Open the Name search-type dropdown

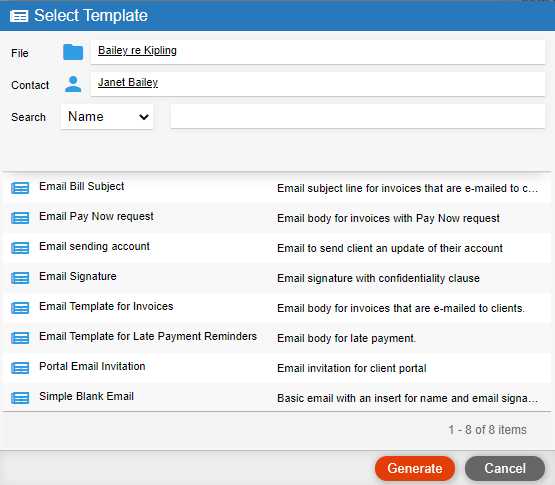tap(107, 116)
